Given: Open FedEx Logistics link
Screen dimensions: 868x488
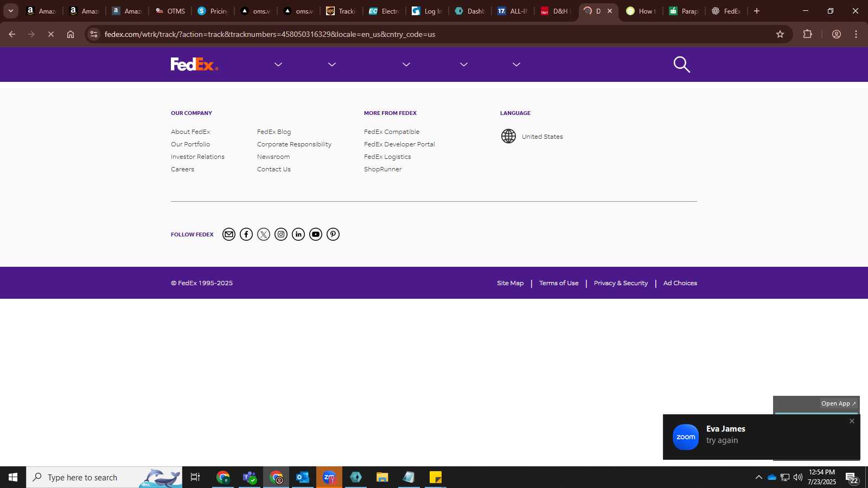Looking at the screenshot, I should pos(387,157).
